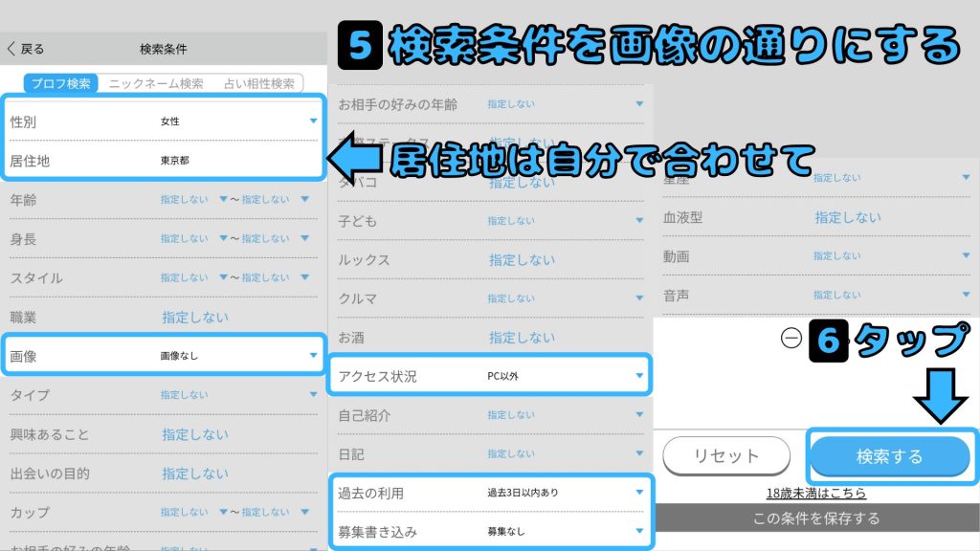Open the 18歳未満はこちら link
The height and width of the screenshot is (551, 980).
(x=816, y=494)
